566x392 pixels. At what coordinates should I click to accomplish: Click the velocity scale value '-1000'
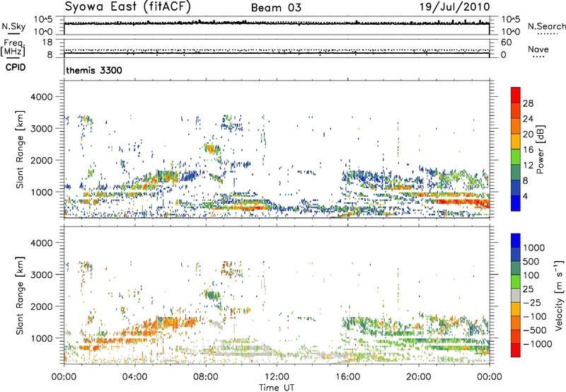537,344
